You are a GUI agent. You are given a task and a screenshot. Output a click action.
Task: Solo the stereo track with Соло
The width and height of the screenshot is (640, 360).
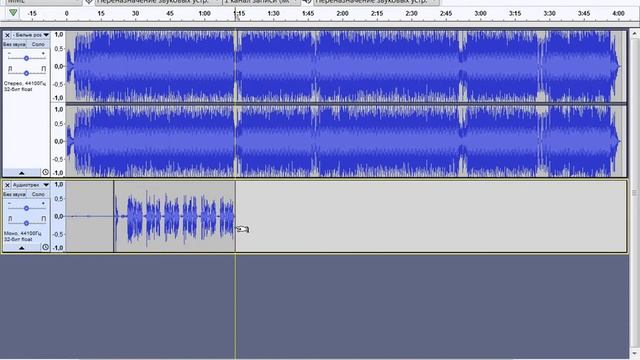(38, 44)
